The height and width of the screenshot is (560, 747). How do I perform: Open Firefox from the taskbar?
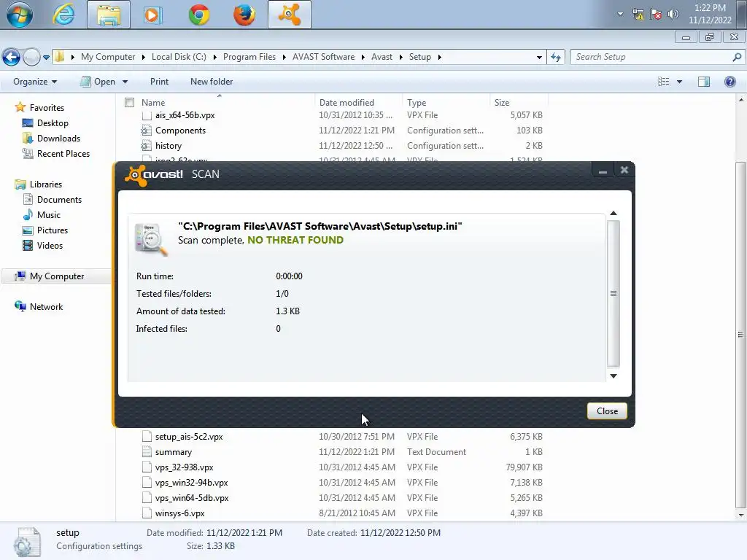(244, 15)
